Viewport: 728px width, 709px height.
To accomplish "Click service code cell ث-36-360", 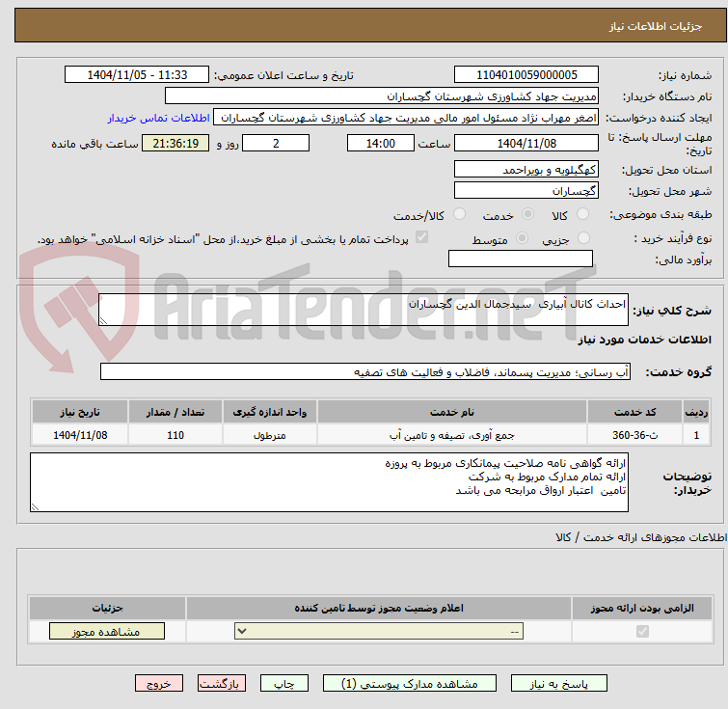I will pos(634,435).
